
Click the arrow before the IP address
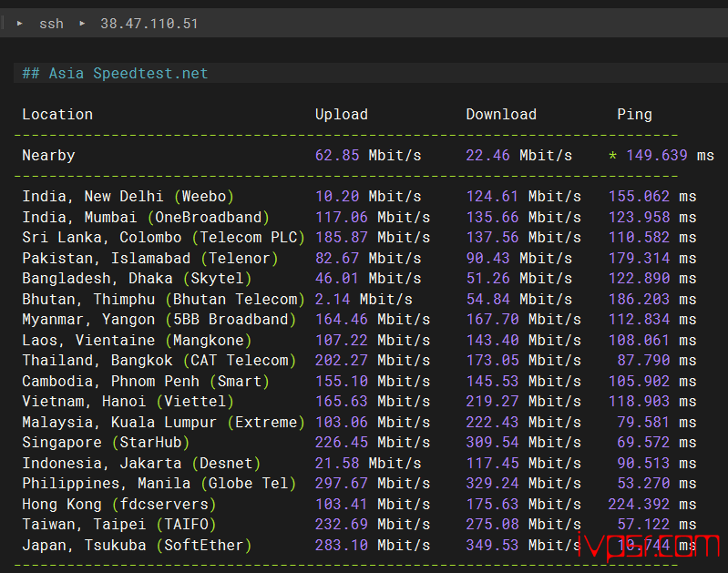[82, 23]
